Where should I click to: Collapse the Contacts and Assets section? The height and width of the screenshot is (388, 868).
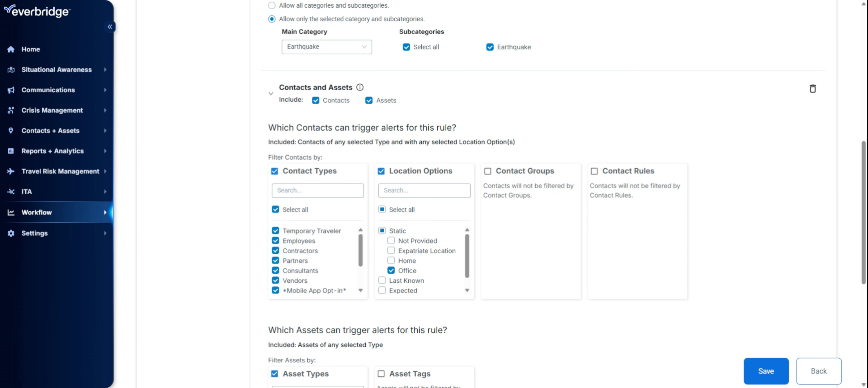pos(271,93)
